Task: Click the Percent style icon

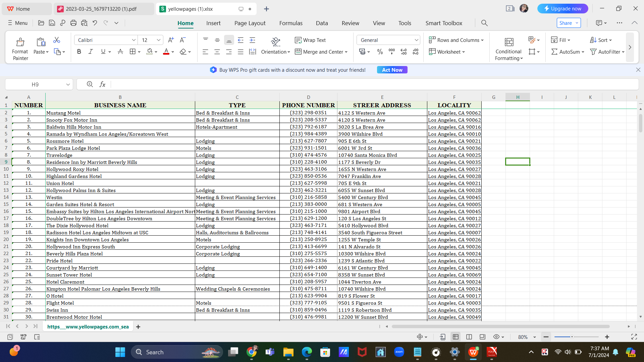Action: (x=380, y=52)
